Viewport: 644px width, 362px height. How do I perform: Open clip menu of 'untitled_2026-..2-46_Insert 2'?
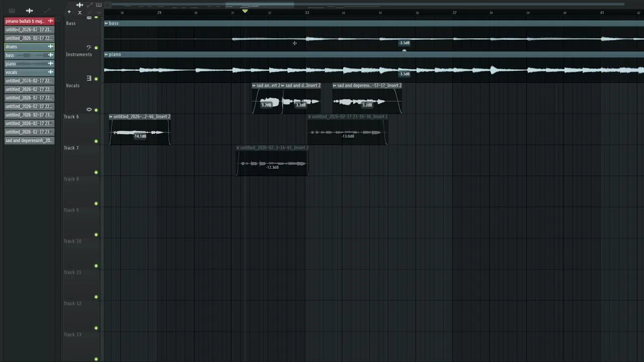coord(111,117)
